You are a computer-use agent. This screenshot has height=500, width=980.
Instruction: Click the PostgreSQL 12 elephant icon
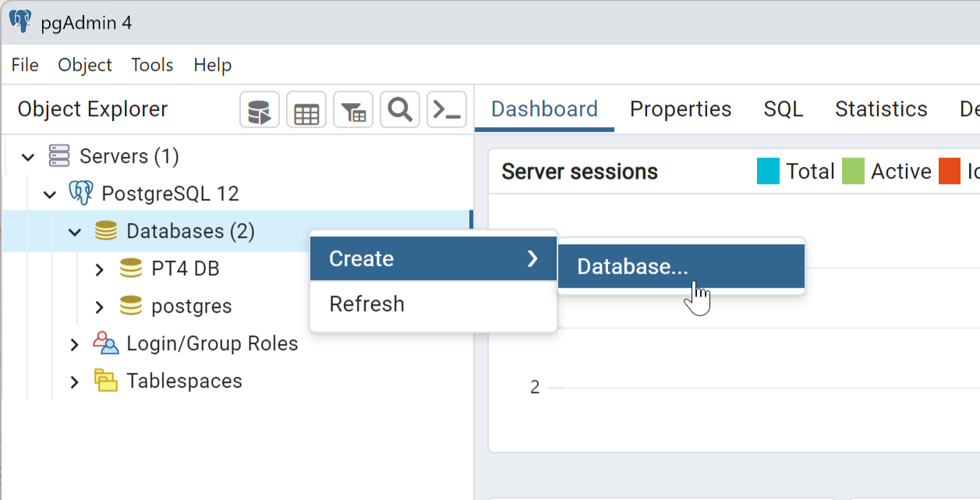tap(81, 193)
